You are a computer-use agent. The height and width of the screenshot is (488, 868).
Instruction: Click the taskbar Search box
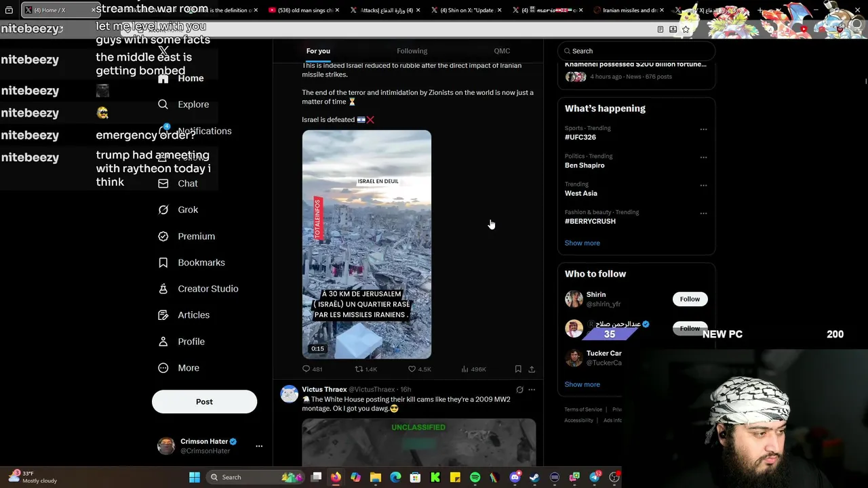[255, 477]
